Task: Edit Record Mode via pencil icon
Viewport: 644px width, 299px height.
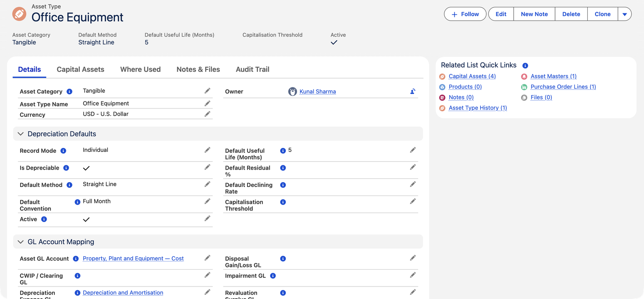Action: pos(207,150)
